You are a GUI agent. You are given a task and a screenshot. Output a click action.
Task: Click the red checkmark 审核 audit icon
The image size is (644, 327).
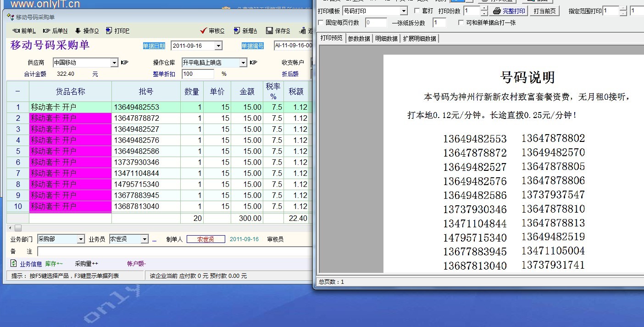click(204, 31)
